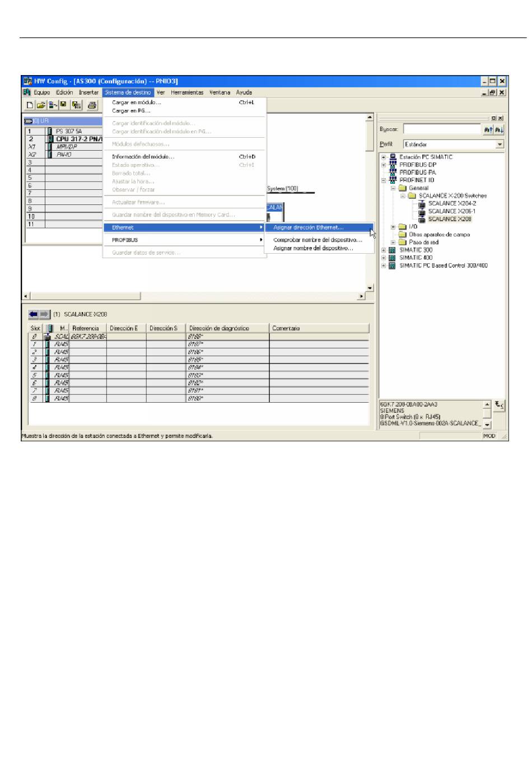Click the Buscar search input field
This screenshot has width=532, height=783.
(x=442, y=129)
